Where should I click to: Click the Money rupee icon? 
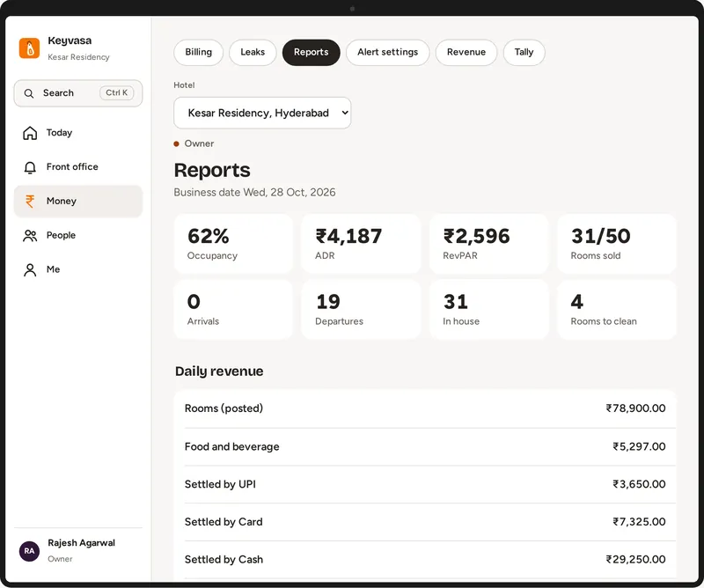click(x=30, y=202)
